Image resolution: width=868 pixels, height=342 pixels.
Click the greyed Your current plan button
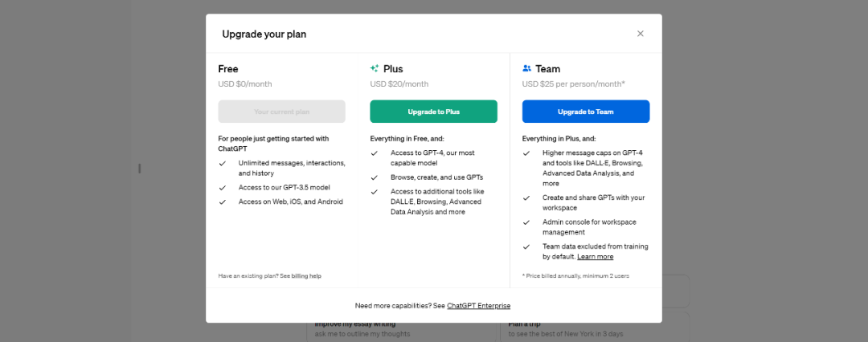coord(281,112)
